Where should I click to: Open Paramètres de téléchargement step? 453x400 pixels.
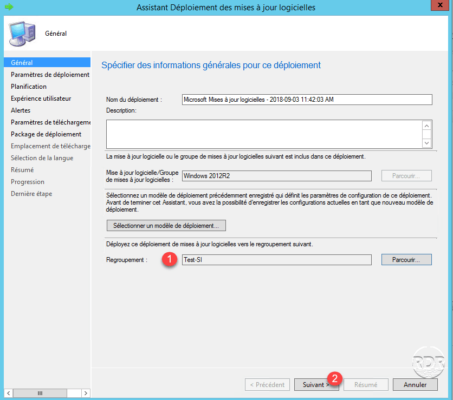(x=50, y=122)
